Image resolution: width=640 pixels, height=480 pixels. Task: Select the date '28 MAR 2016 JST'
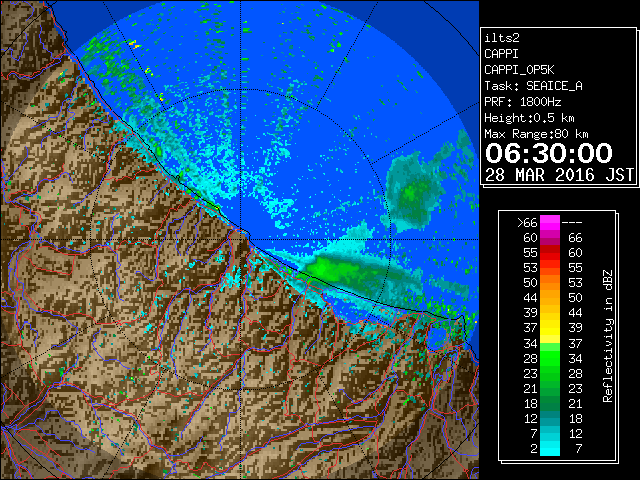pos(559,175)
